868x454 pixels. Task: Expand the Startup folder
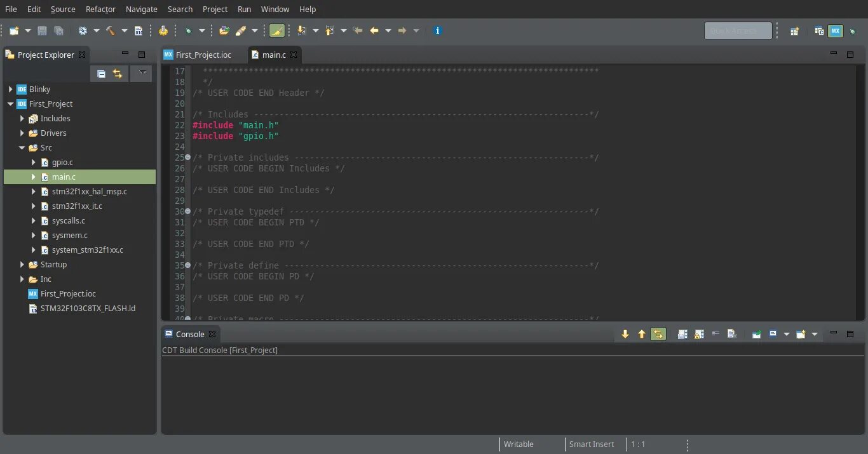pos(22,265)
